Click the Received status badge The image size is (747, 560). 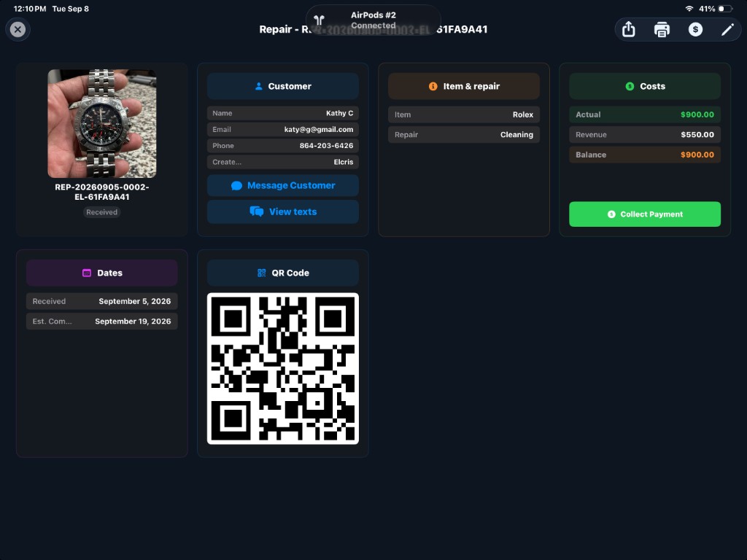102,212
